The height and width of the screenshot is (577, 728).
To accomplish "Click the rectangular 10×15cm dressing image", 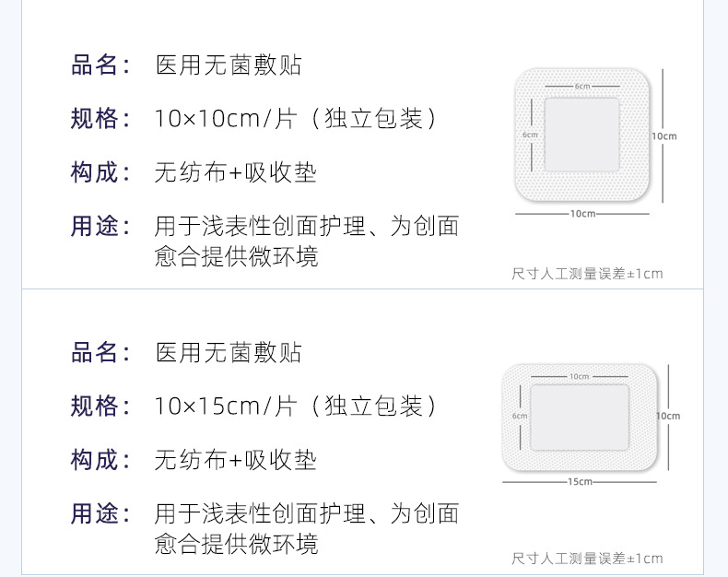I will pyautogui.click(x=579, y=418).
